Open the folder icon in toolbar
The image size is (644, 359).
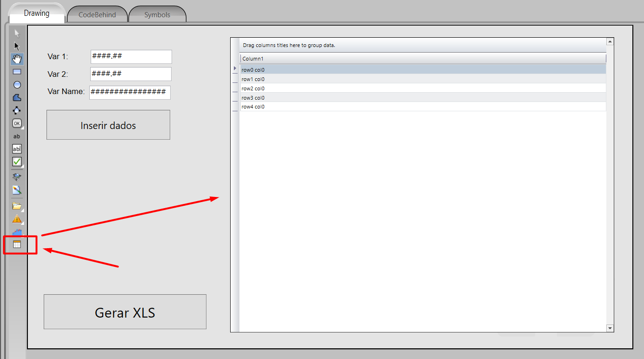click(x=17, y=206)
